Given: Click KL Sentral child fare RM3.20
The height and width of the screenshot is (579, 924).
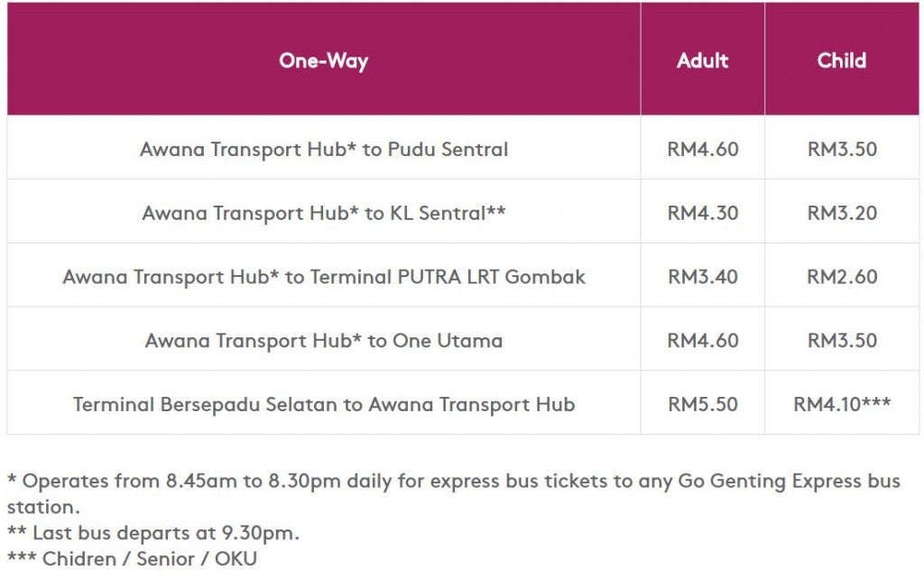Looking at the screenshot, I should pos(842,213).
